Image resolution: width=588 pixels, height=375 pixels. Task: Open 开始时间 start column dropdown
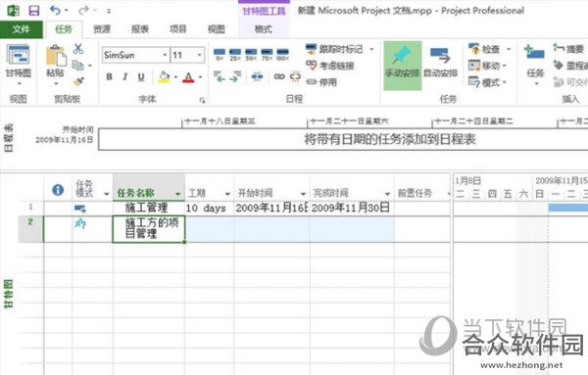tap(304, 194)
